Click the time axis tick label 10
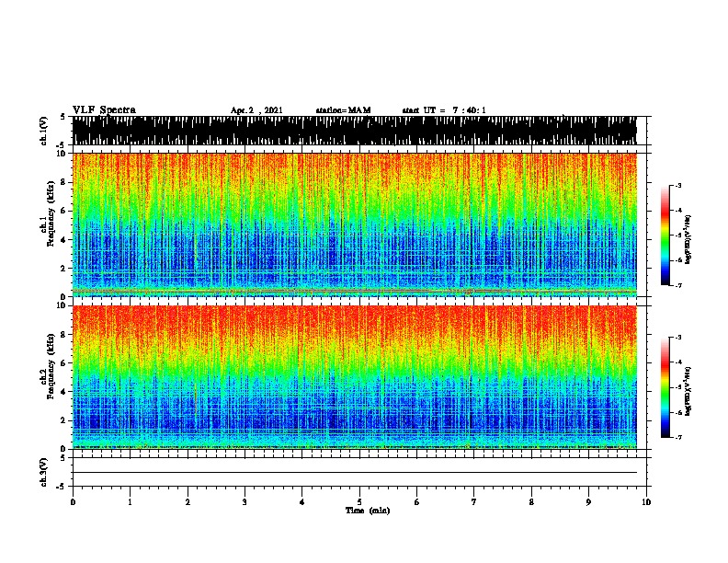The height and width of the screenshot is (563, 728). coord(646,502)
